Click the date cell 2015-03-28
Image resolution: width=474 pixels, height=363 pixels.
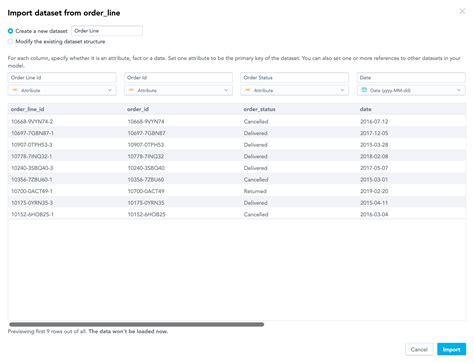[374, 145]
